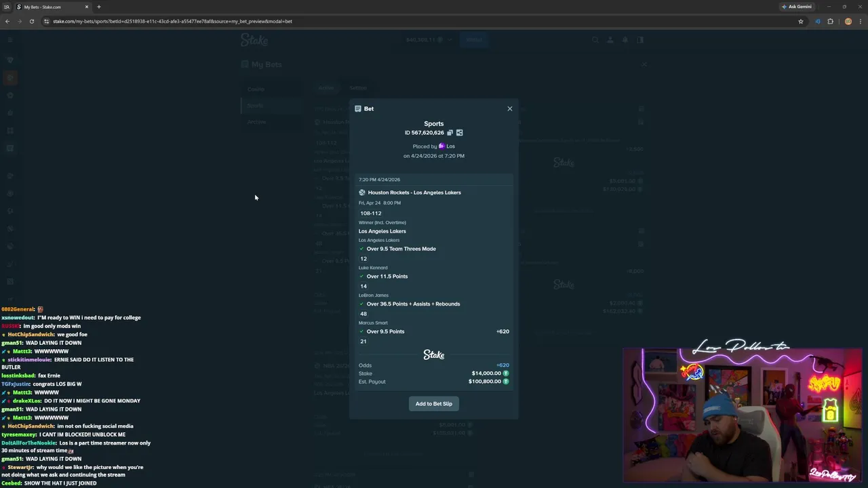Open Chrome profile avatar
The image size is (868, 488).
pyautogui.click(x=848, y=21)
